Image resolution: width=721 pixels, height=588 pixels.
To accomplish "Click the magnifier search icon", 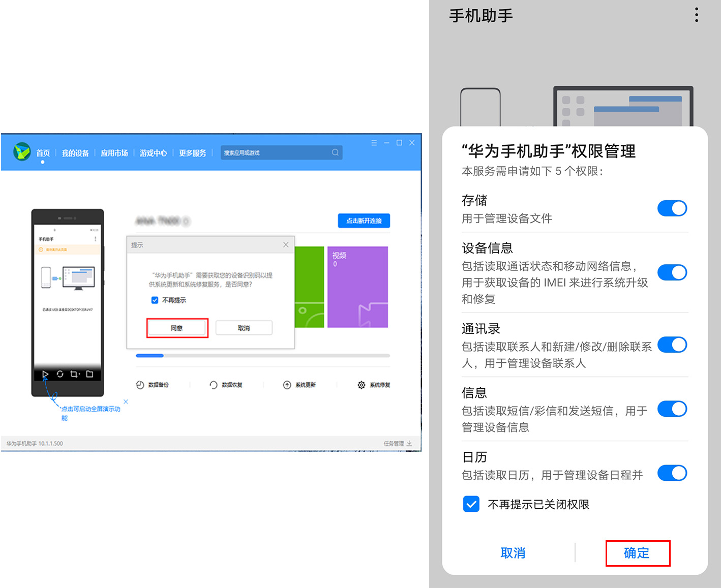I will tap(335, 152).
